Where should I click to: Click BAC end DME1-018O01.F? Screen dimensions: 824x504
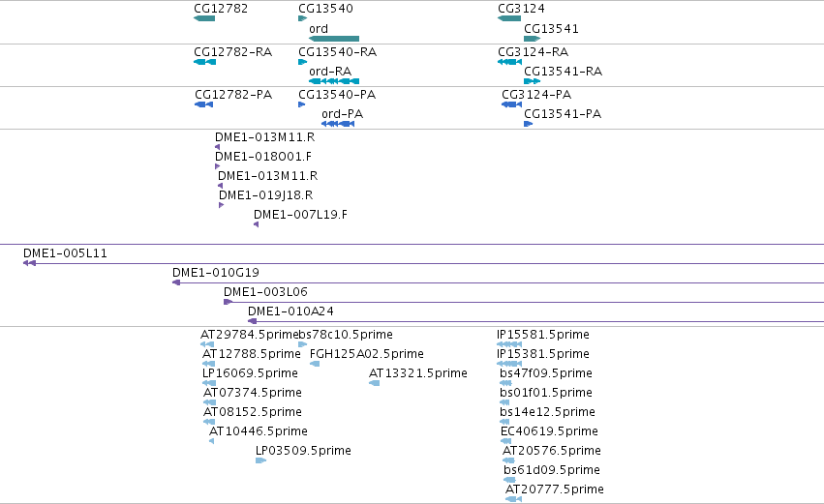[218, 166]
